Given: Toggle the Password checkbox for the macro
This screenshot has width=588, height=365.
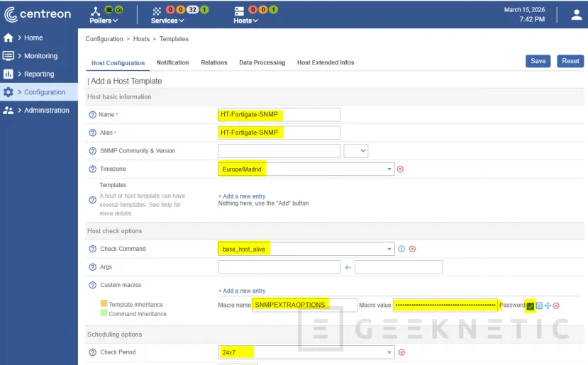Looking at the screenshot, I should [531, 306].
